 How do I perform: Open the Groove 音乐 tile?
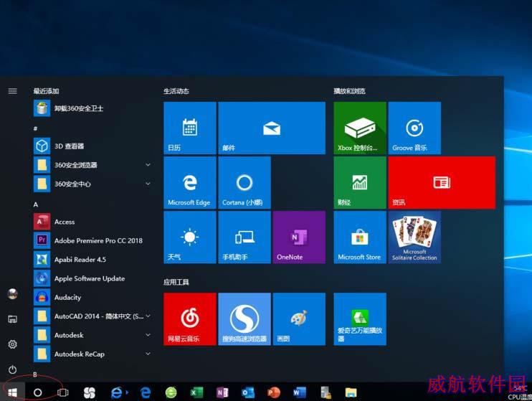point(414,128)
